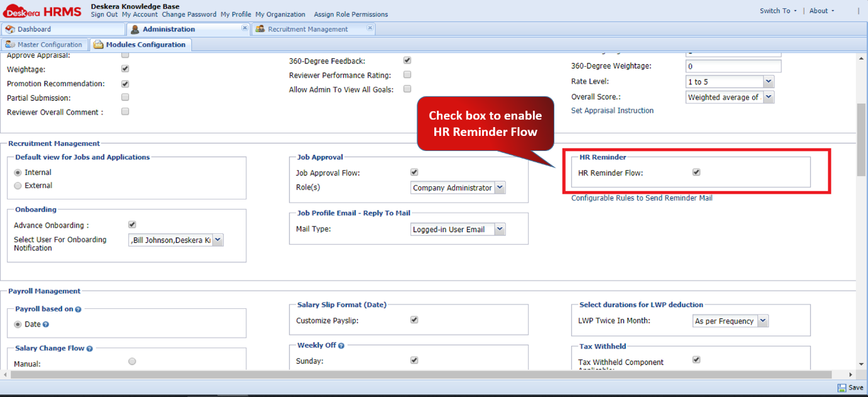Enable the HR Reminder Flow checkbox
This screenshot has height=397, width=868.
tap(696, 172)
